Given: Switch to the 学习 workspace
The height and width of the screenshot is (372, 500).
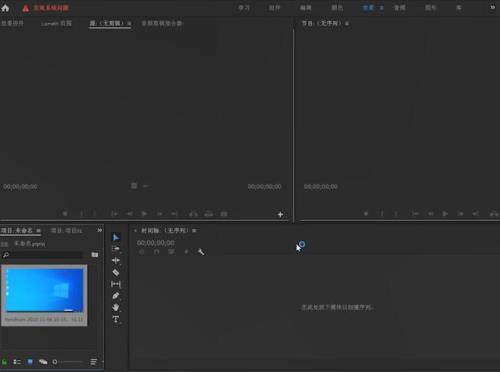Looking at the screenshot, I should tap(244, 8).
